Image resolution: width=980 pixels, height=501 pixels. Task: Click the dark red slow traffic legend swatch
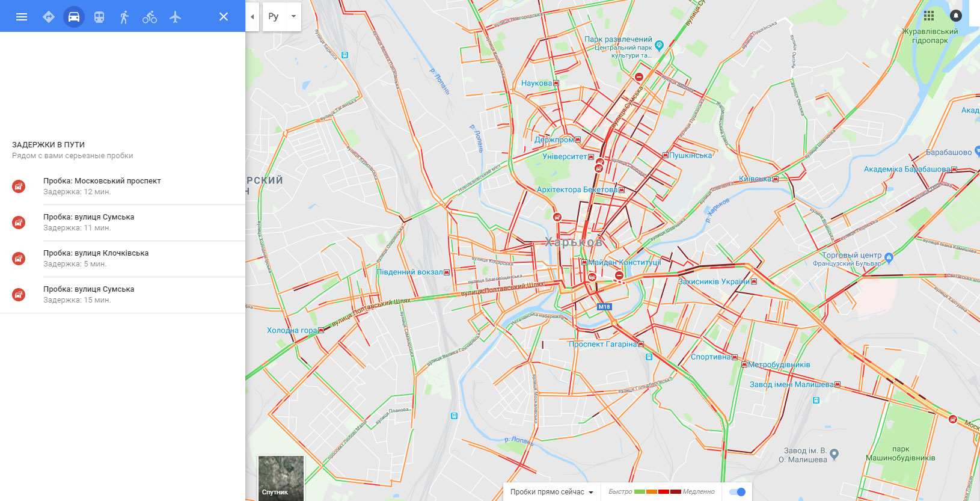676,492
